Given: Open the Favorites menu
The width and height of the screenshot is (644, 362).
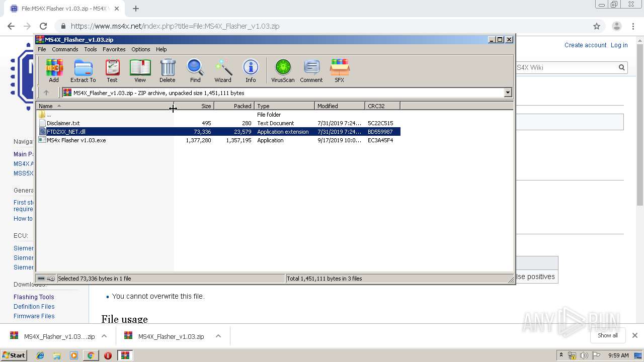Looking at the screenshot, I should coord(114,49).
